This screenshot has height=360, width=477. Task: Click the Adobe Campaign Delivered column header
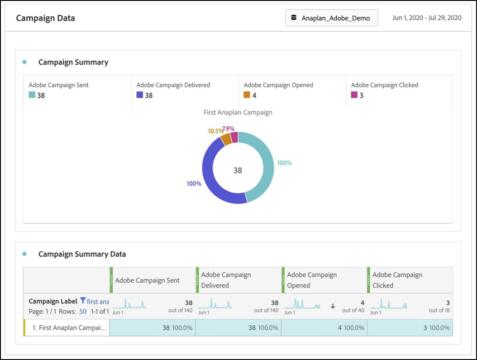[239, 280]
